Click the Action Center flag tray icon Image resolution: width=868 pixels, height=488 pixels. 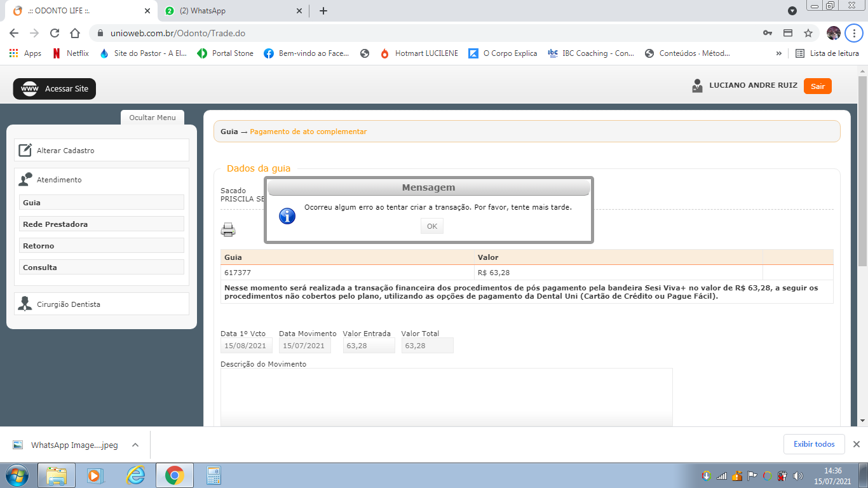(752, 476)
